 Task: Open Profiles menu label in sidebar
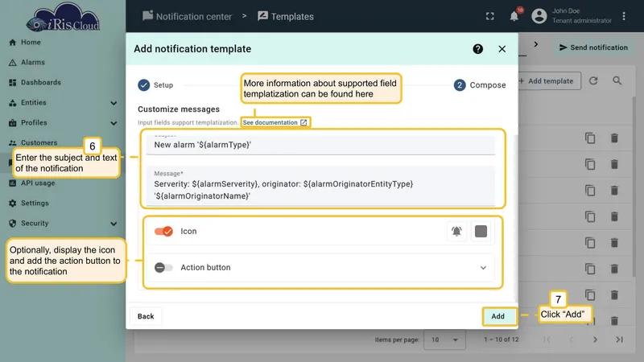[x=34, y=123]
